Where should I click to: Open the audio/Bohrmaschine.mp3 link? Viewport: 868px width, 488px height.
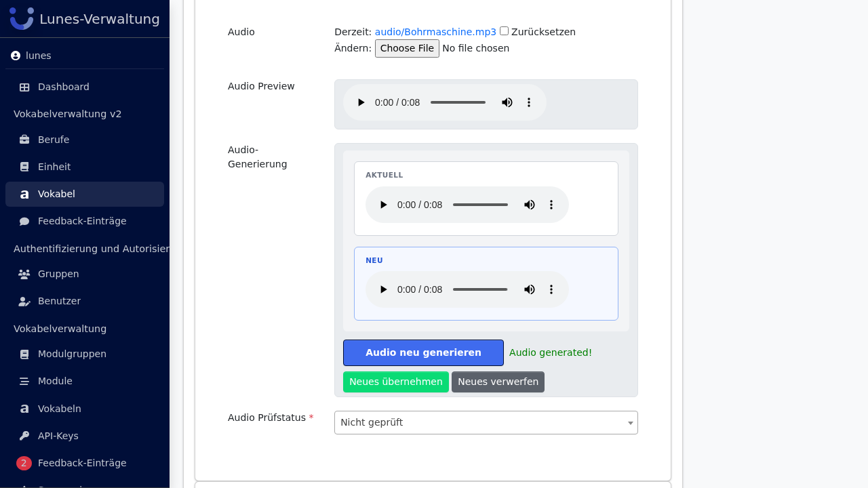(435, 32)
